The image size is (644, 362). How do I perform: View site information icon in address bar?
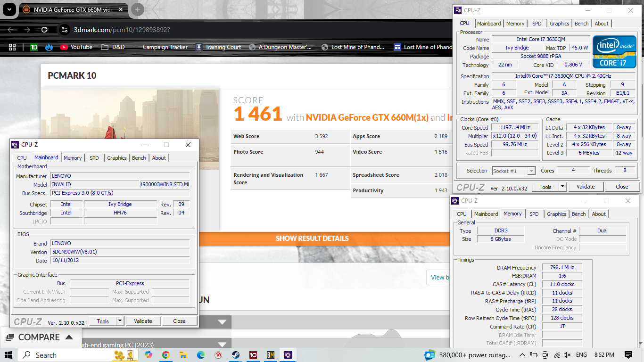[65, 30]
